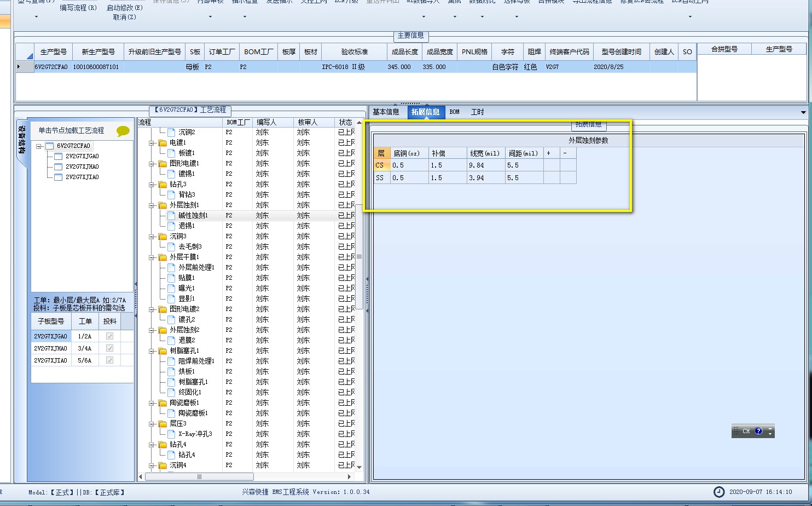Click the document icon of 曝光1
Viewport: 812px width, 506px height.
171,288
